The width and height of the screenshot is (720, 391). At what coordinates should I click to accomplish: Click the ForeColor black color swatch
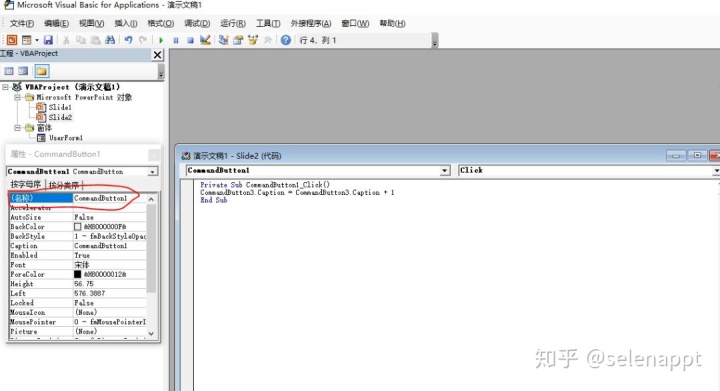[78, 274]
